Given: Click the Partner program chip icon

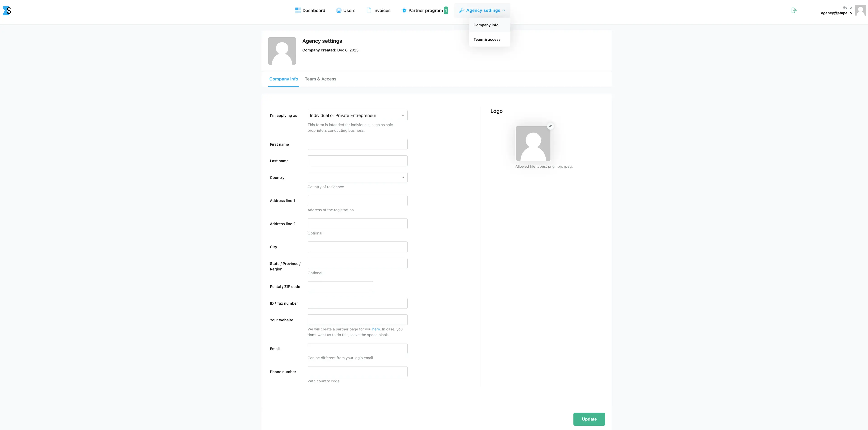Looking at the screenshot, I should click(x=404, y=10).
